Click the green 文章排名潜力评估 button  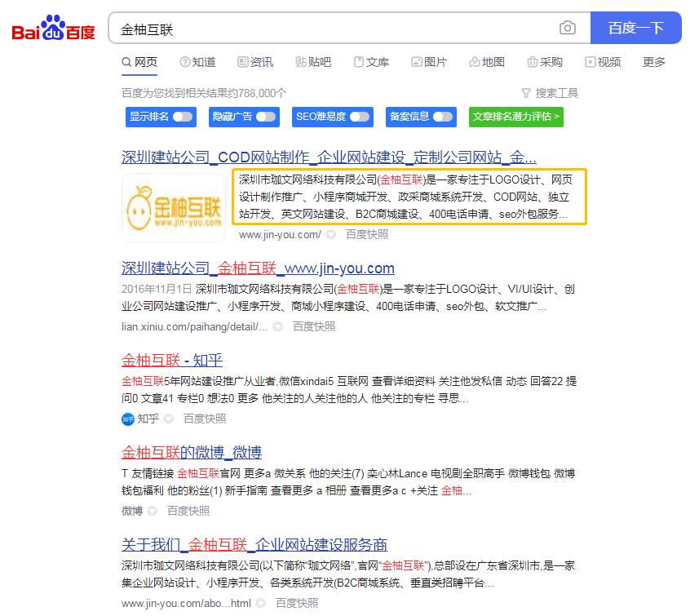coord(516,117)
